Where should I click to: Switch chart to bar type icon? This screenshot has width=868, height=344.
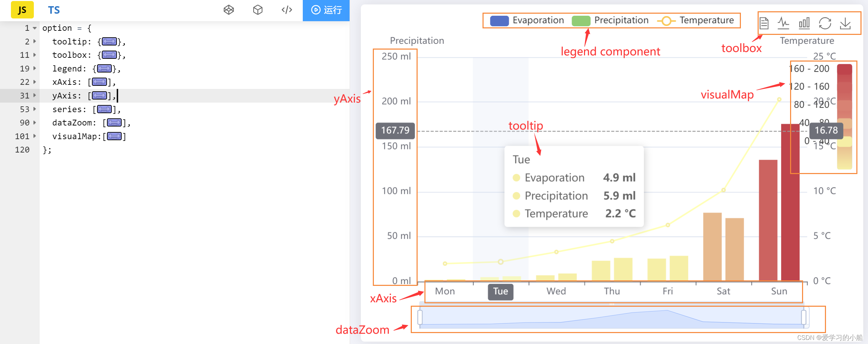(804, 23)
